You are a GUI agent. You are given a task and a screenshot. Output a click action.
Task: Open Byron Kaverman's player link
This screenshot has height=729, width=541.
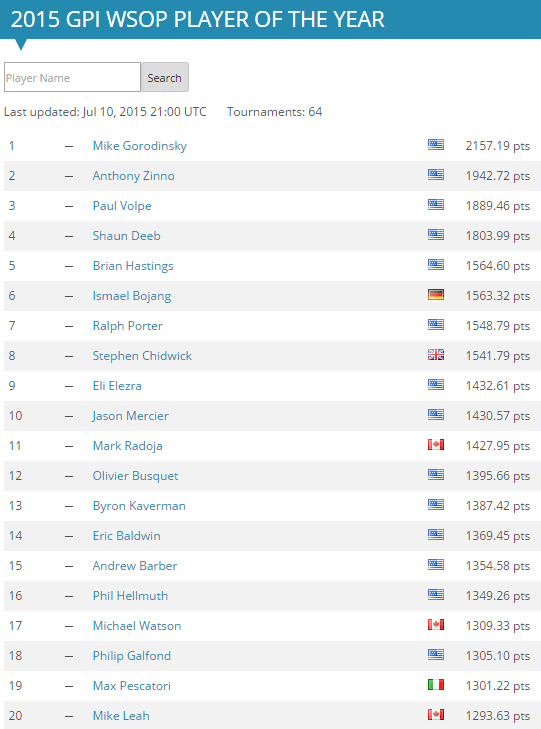tap(139, 506)
